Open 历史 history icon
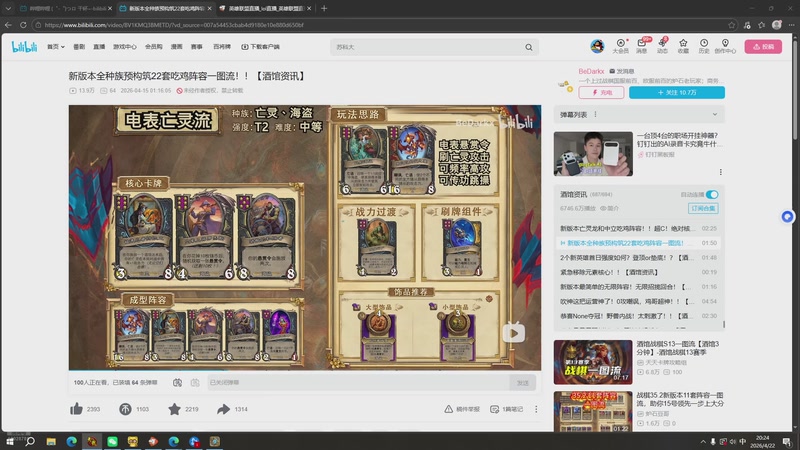The image size is (800, 450). (704, 46)
